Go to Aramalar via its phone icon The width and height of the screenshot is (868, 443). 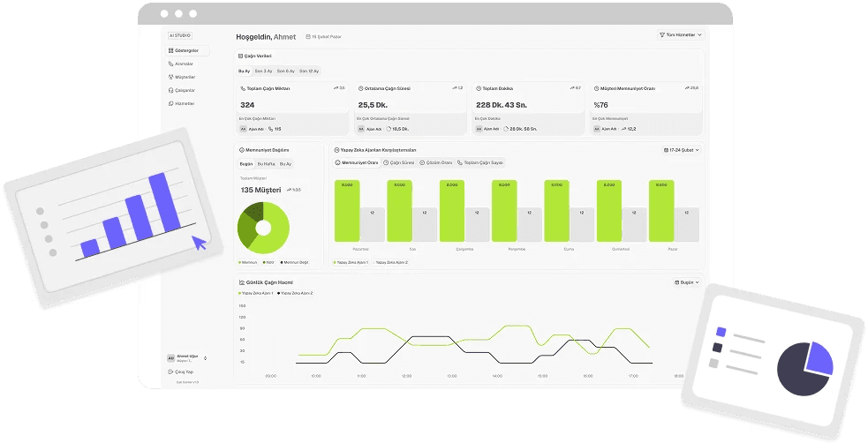(171, 64)
